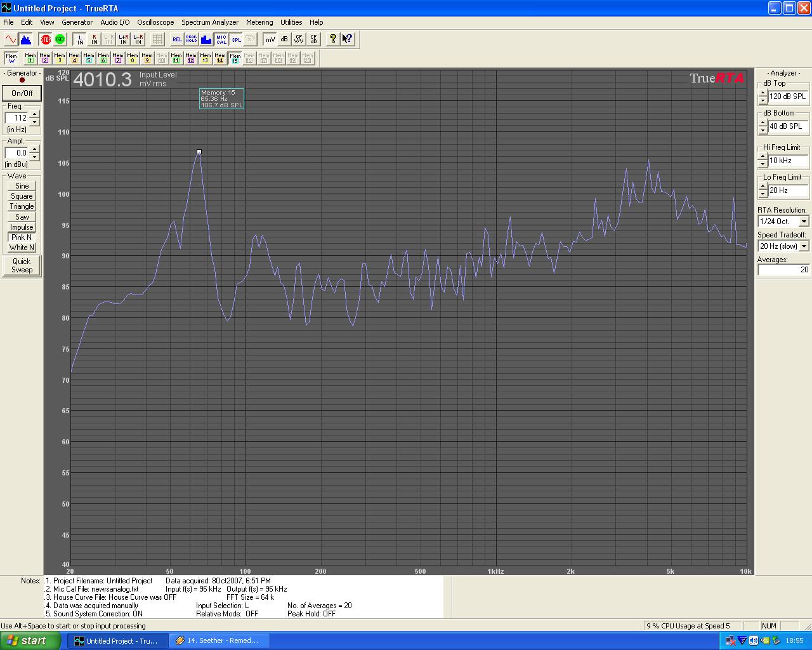Choose the L+R IN input icon
Image resolution: width=812 pixels, height=650 pixels.
click(x=123, y=39)
